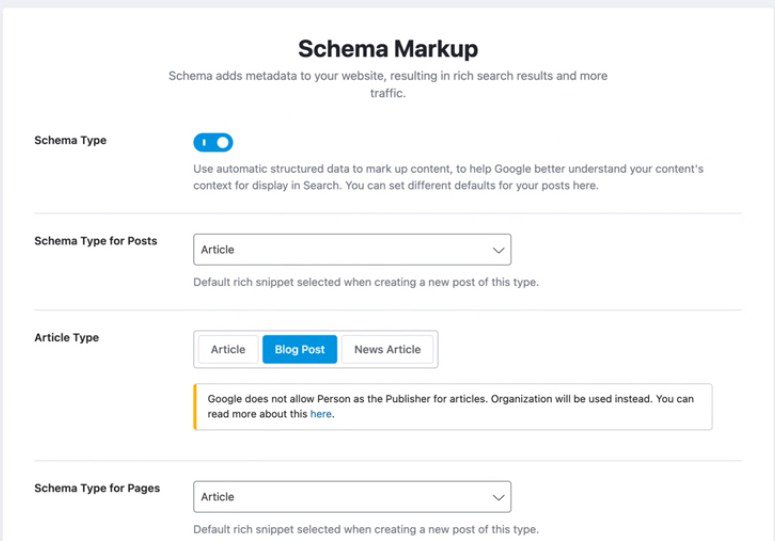The image size is (775, 541).
Task: Select the Blog Post article type
Action: pos(300,349)
